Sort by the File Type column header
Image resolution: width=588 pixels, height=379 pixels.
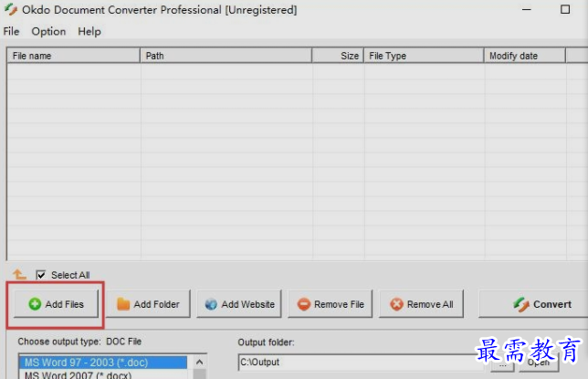(x=424, y=56)
